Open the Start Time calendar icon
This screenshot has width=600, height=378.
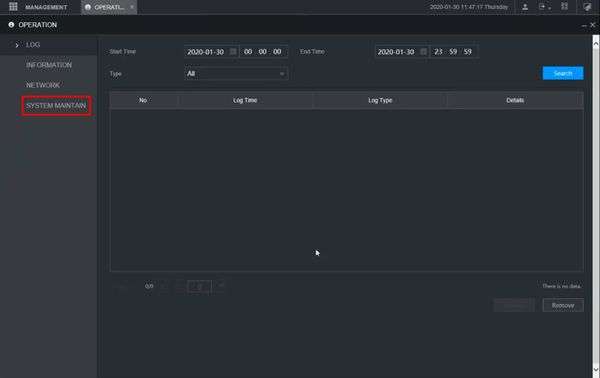pos(233,51)
